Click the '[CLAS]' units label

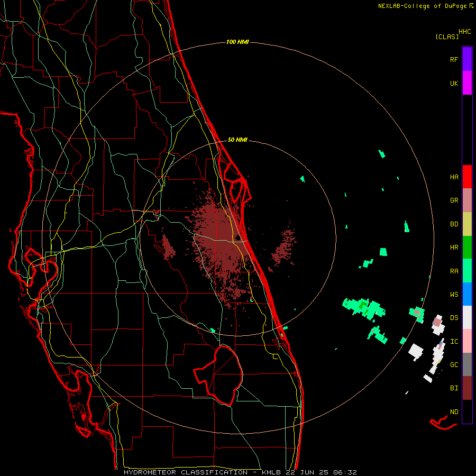click(447, 37)
